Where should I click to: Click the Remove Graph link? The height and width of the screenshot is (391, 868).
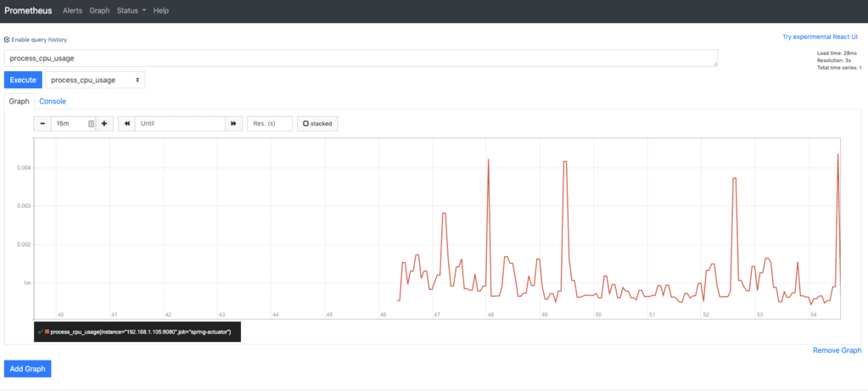point(837,350)
